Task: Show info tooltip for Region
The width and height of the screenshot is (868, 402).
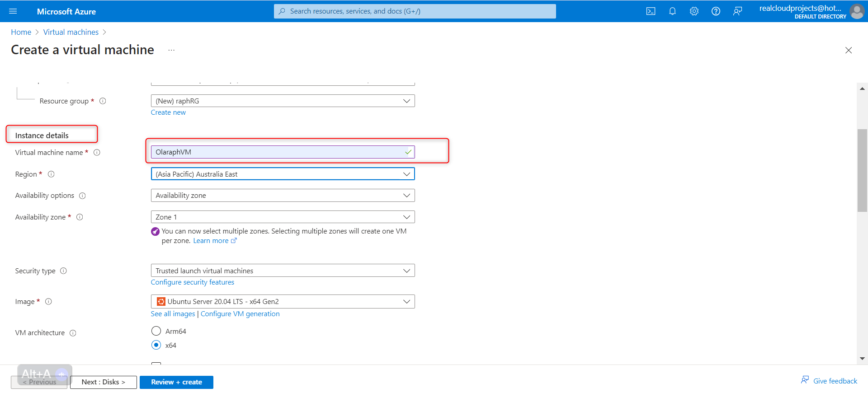Action: (x=51, y=174)
